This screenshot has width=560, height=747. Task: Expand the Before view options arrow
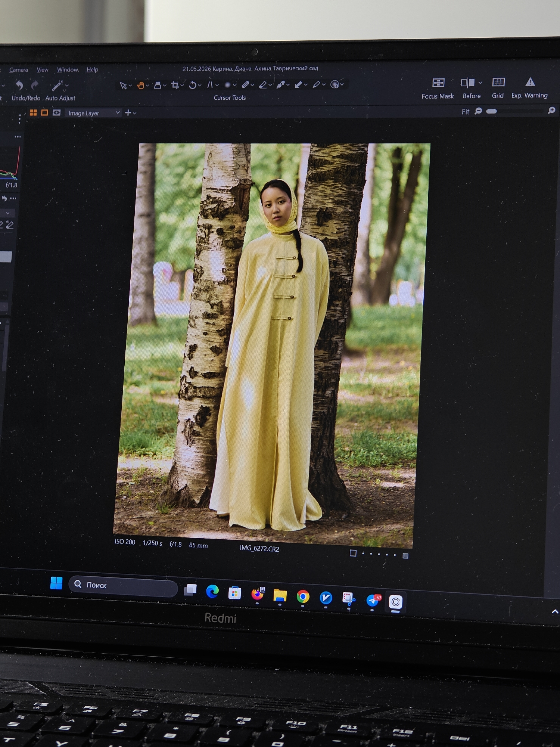click(x=480, y=83)
